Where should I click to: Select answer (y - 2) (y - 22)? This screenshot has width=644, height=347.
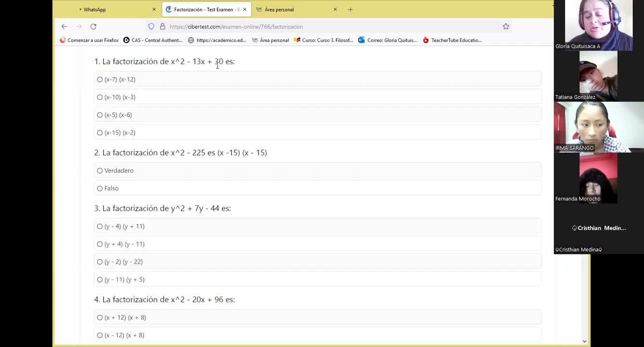point(318,262)
